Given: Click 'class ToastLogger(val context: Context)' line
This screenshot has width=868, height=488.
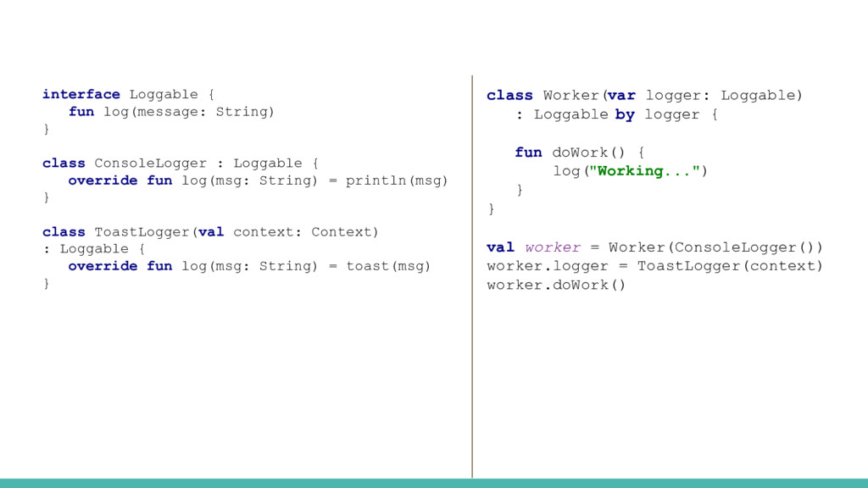Looking at the screenshot, I should tap(210, 232).
